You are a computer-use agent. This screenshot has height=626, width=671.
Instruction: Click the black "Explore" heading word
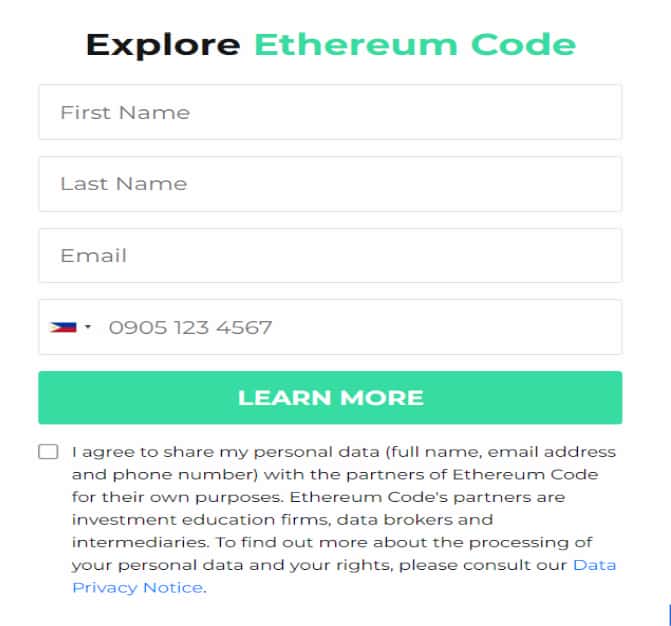(163, 45)
